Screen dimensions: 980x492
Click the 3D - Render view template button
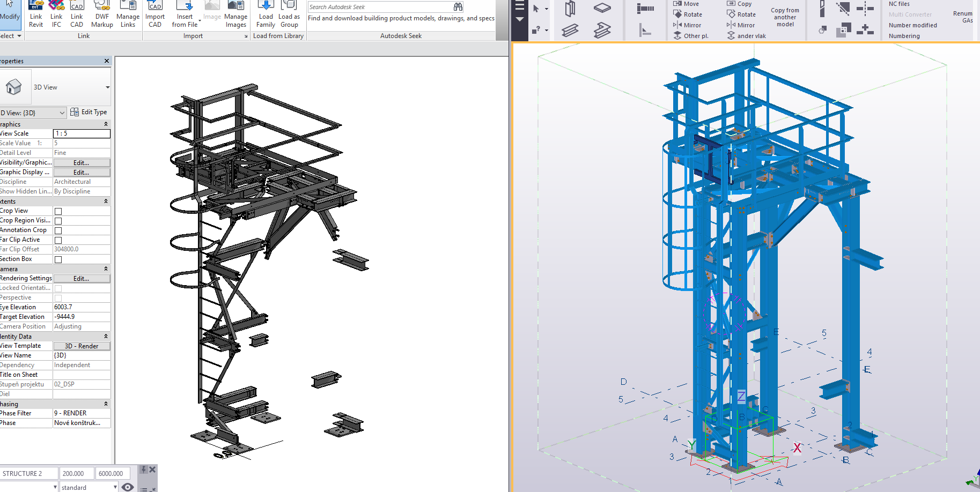click(82, 346)
